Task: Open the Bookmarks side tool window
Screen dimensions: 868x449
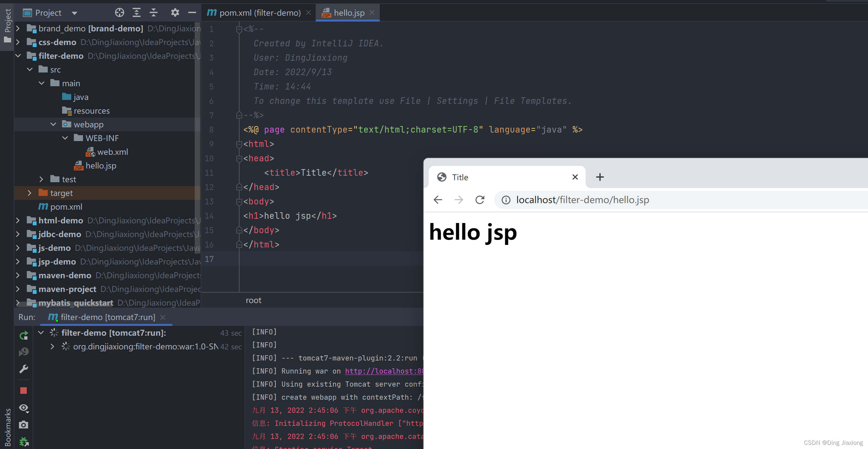Action: pos(8,427)
